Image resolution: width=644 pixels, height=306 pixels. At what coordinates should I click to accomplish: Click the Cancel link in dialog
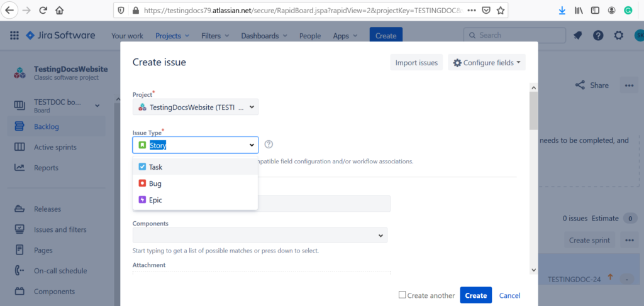coord(509,295)
